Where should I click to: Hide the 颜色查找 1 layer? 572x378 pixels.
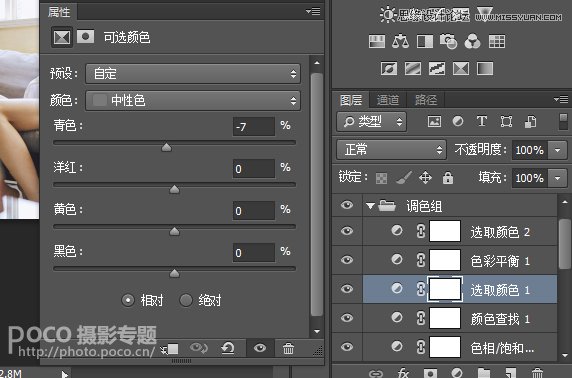click(x=347, y=318)
